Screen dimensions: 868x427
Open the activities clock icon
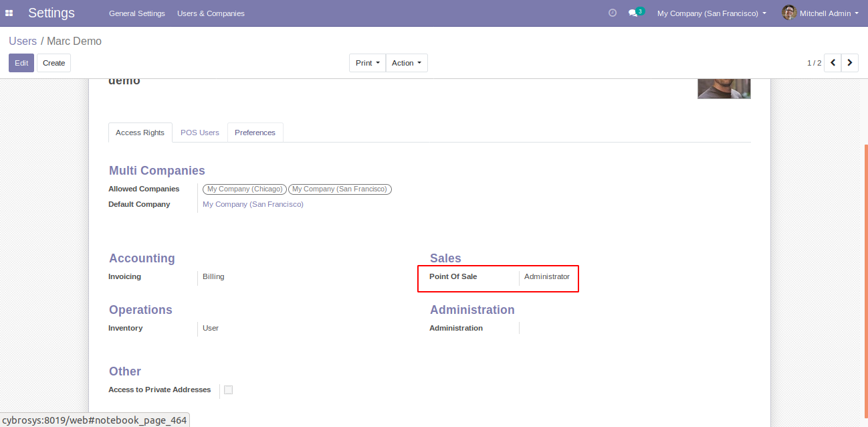click(x=613, y=13)
